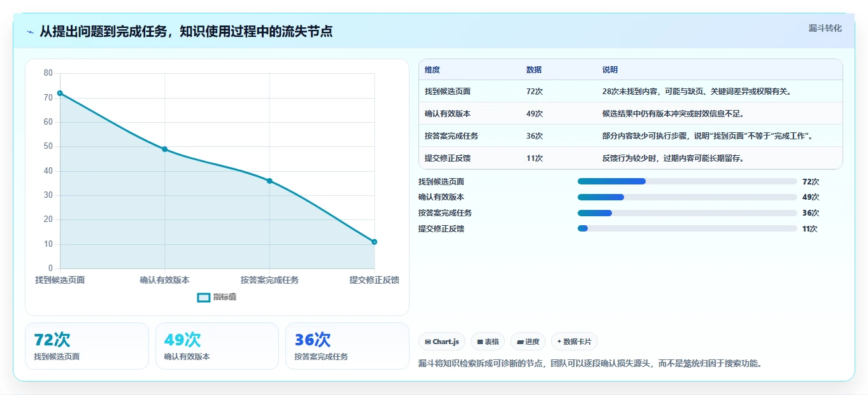Click the chart data point at 11
The width and height of the screenshot is (868, 395).
tap(374, 242)
